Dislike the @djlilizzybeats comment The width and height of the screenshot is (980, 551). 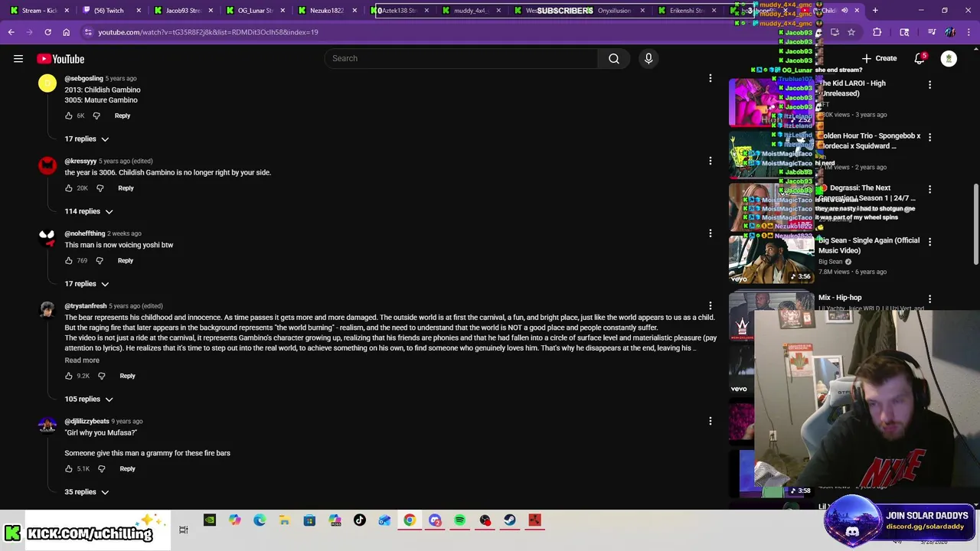click(101, 468)
